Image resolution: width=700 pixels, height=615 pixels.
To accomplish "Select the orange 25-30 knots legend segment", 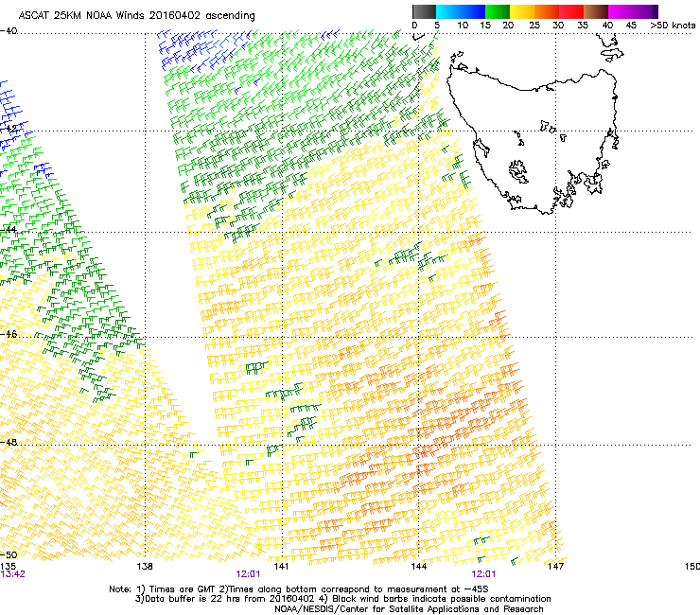I will pos(547,11).
